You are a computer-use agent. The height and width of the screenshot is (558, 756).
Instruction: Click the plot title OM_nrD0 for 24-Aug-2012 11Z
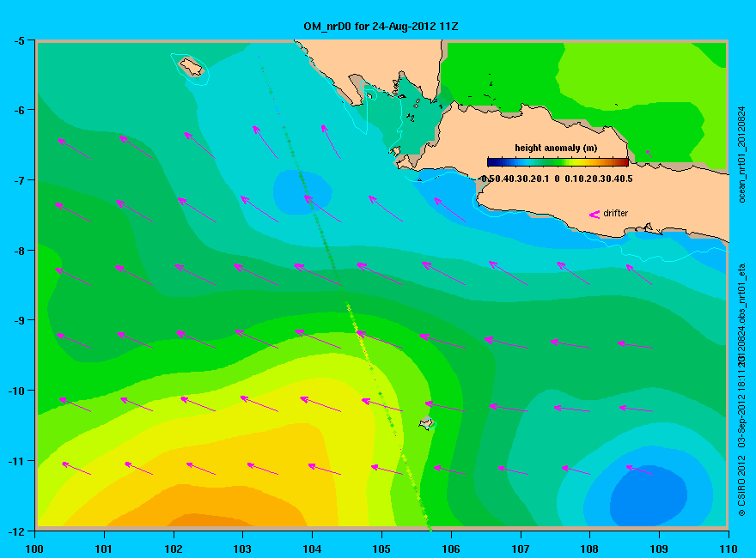point(381,27)
